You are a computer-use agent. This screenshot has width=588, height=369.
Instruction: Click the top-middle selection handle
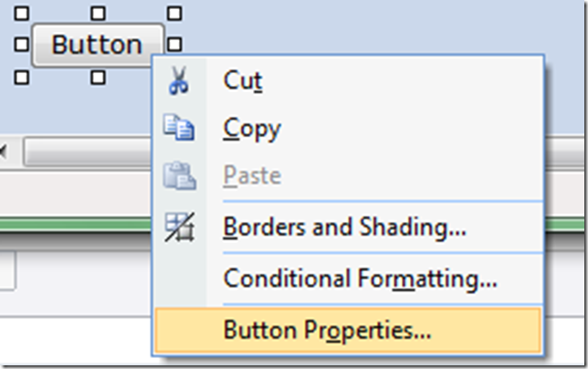[x=99, y=14]
